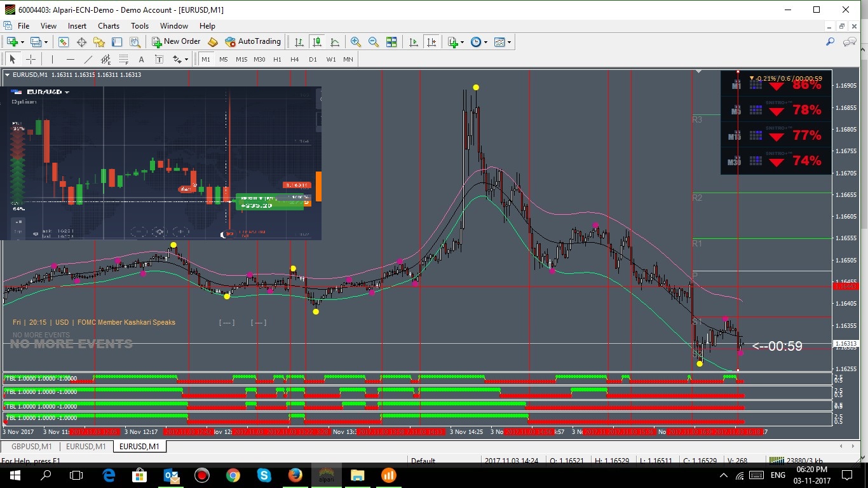The height and width of the screenshot is (488, 868).
Task: Open the Tools menu
Action: pyautogui.click(x=140, y=26)
